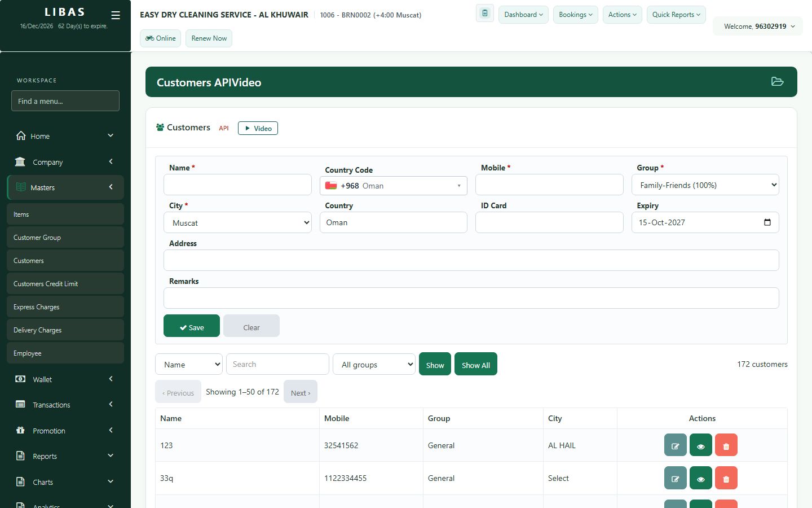Click the Find a menu search box
This screenshot has height=508, width=812.
(x=65, y=101)
